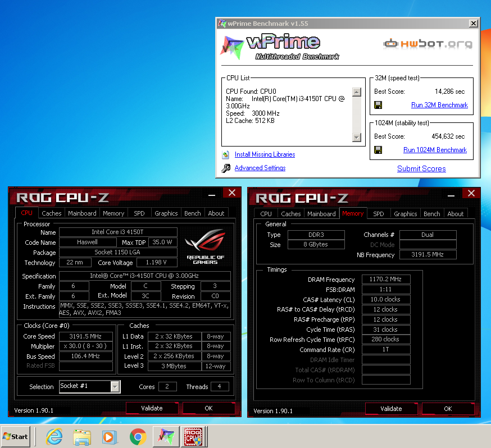Click the save icon for 1024M score
The height and width of the screenshot is (448, 491).
pos(378,150)
